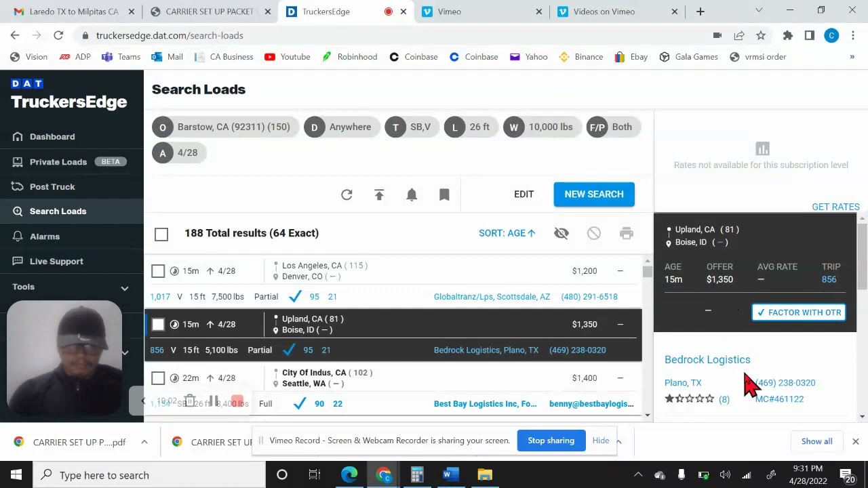The image size is (868, 488).
Task: Open the Coinbase bookmark with the black icon
Action: (414, 57)
